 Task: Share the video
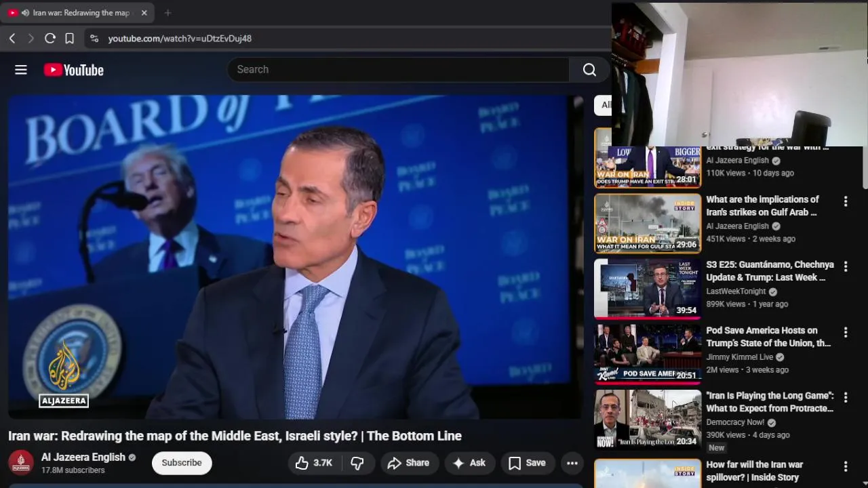tap(408, 463)
